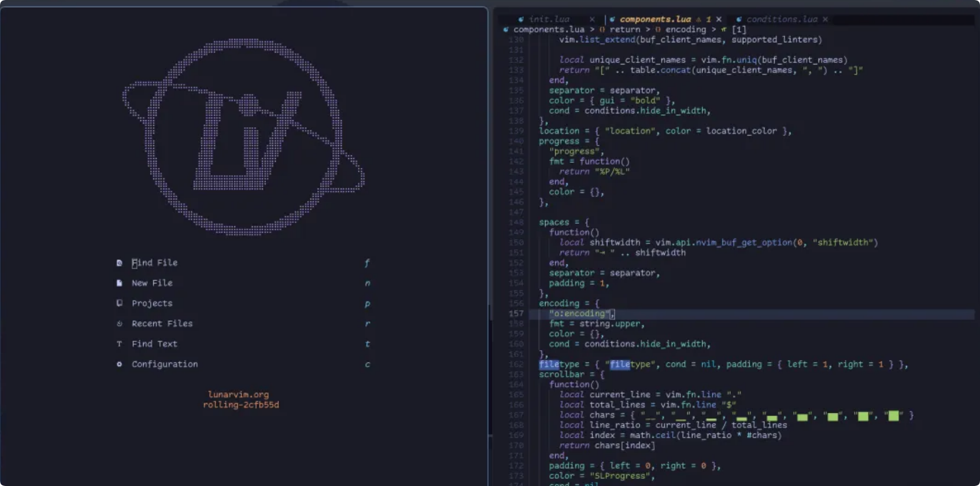
Task: Click the "SLProgress" color string
Action: pos(620,476)
